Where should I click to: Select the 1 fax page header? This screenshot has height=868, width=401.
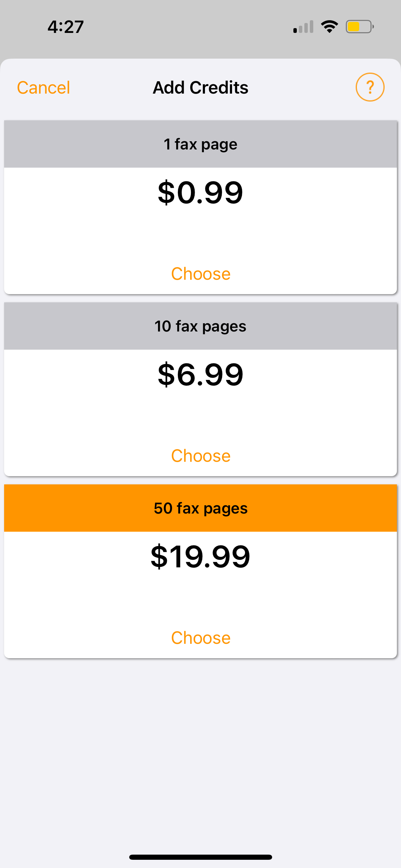tap(200, 144)
